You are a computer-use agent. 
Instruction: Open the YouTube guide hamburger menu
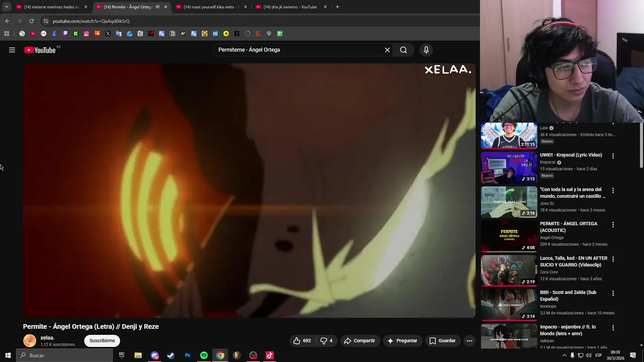click(x=12, y=50)
